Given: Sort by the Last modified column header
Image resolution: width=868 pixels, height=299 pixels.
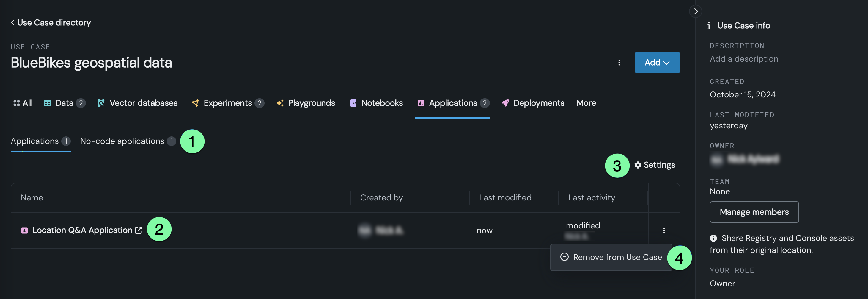Looking at the screenshot, I should click(505, 198).
